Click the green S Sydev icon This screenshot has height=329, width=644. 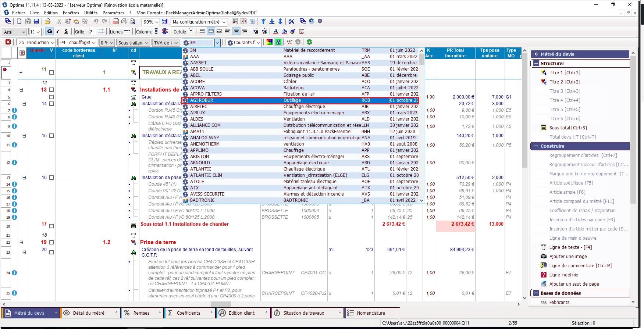tap(309, 42)
